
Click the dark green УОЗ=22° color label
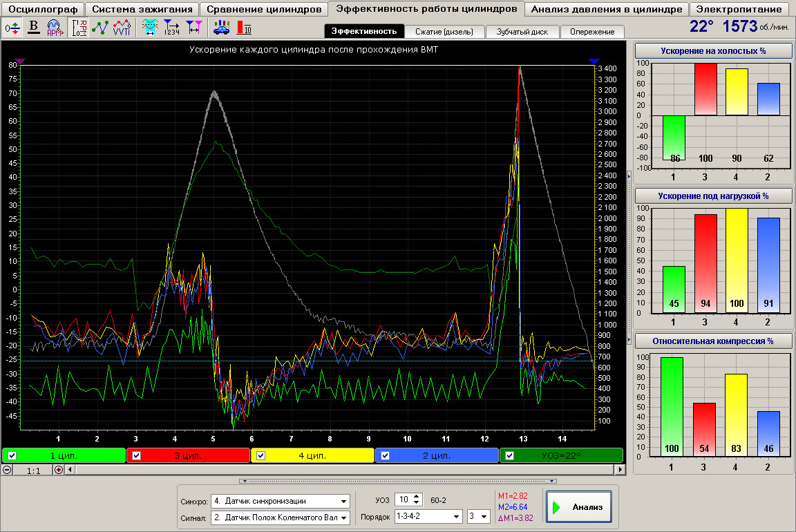tap(562, 455)
